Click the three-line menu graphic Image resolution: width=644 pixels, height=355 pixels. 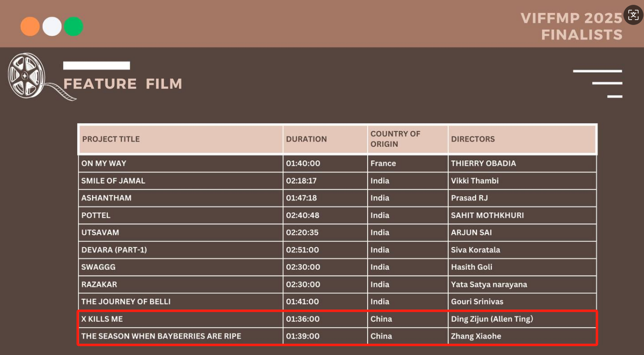click(598, 84)
